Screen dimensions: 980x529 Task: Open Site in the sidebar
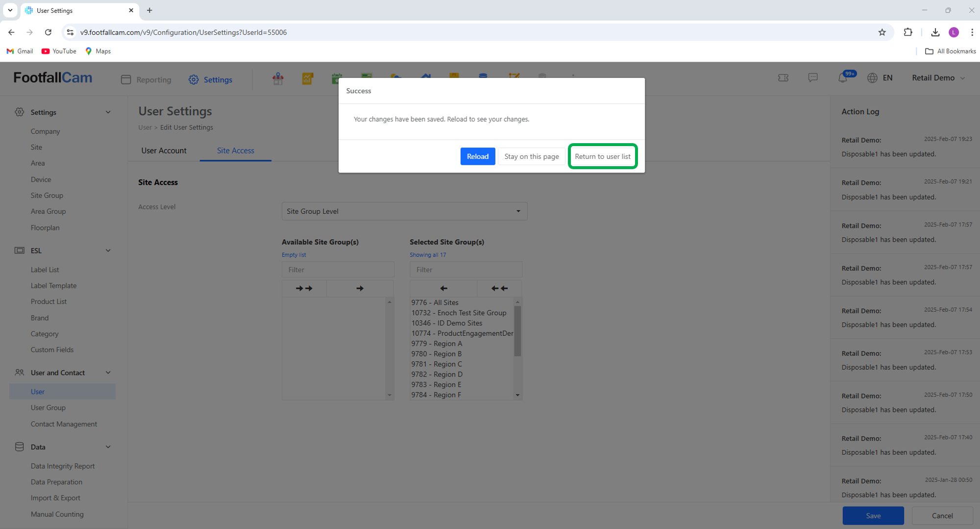[36, 147]
